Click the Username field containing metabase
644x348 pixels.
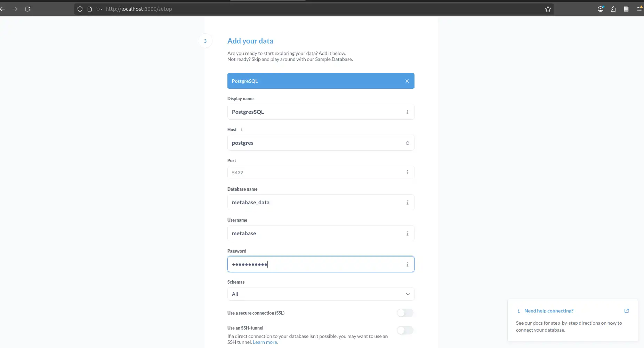click(321, 234)
